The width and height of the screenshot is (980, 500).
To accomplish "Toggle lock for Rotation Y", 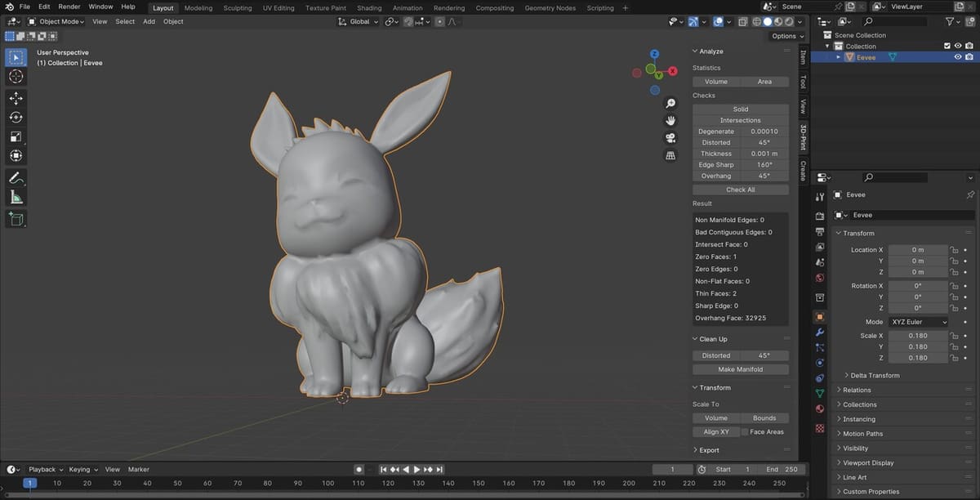I will click(x=953, y=297).
